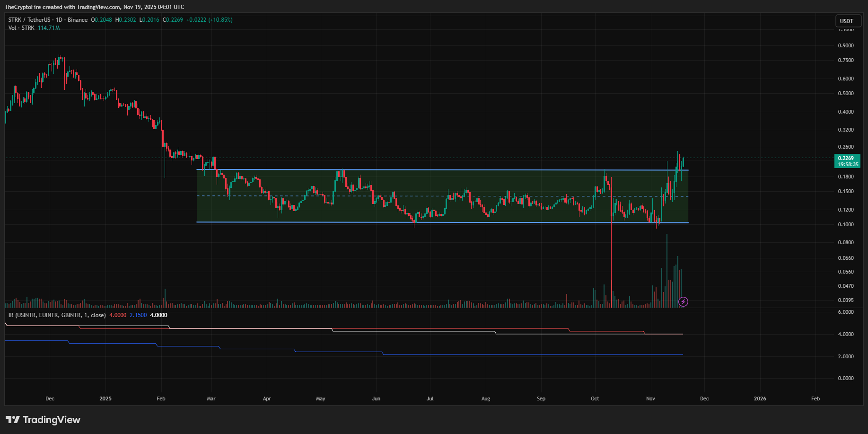Click the 0.1800 price axis label
This screenshot has height=434, width=868.
coord(846,177)
